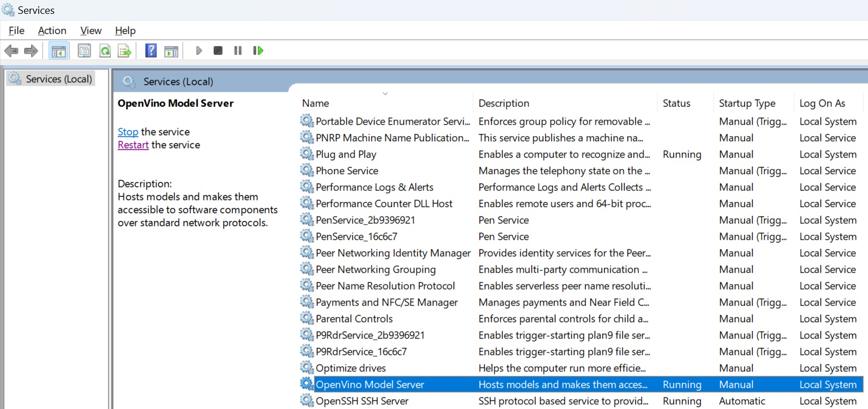Click the Stop the service link
This screenshot has height=409, width=868.
click(x=128, y=132)
